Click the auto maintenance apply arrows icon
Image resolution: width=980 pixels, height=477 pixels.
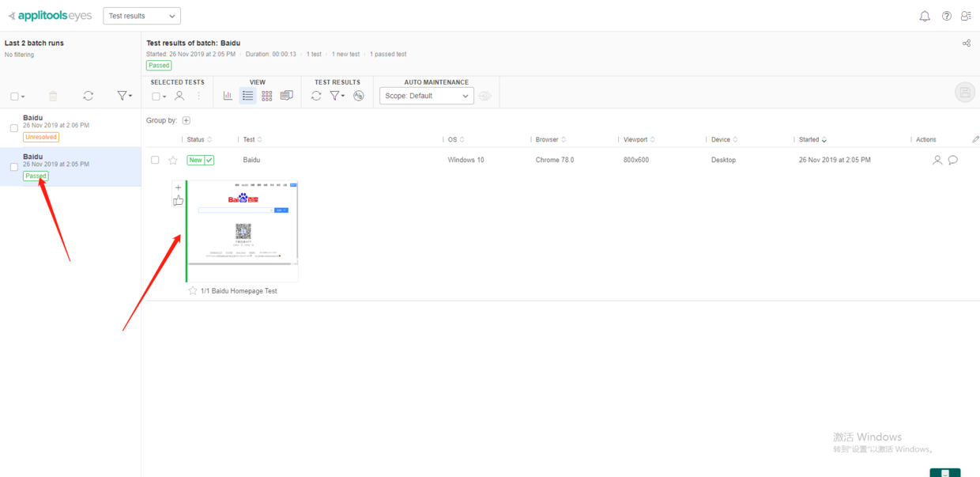484,96
